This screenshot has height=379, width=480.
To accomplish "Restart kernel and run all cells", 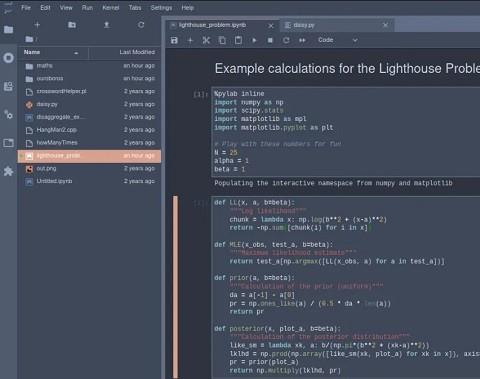I will 302,40.
